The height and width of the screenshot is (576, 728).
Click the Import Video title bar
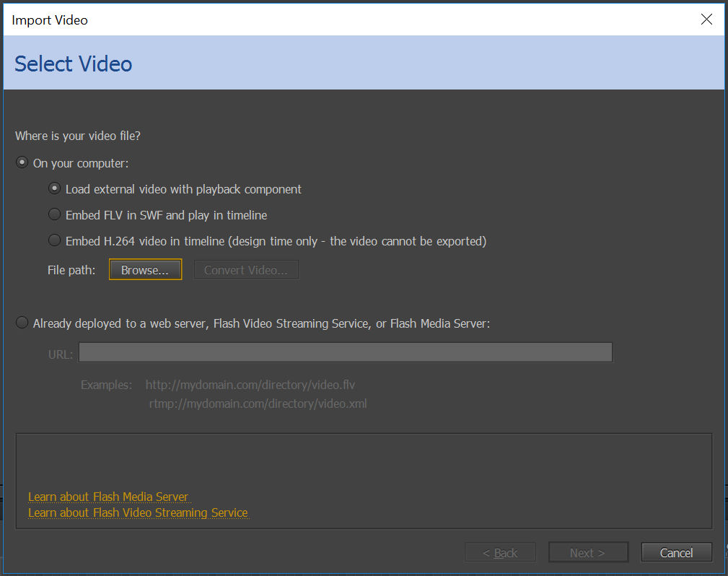pyautogui.click(x=49, y=19)
